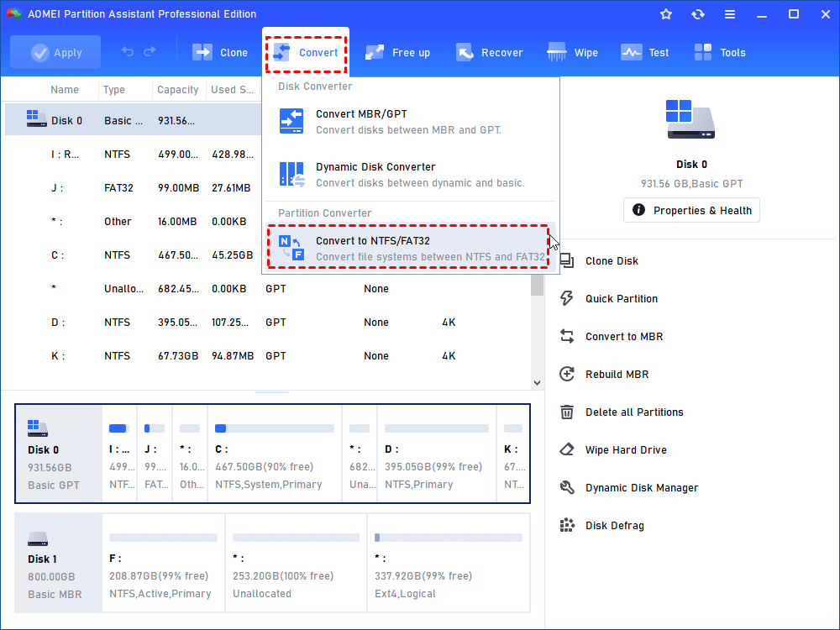Select Disk 0 header in disk map
The height and width of the screenshot is (630, 840).
tap(59, 454)
